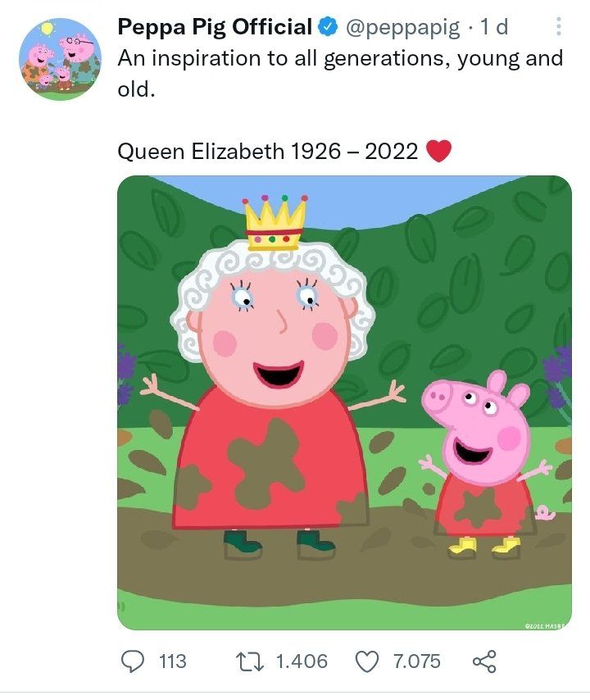The height and width of the screenshot is (700, 590).
Task: Open the Peppa Pig Official profile name
Action: (215, 27)
